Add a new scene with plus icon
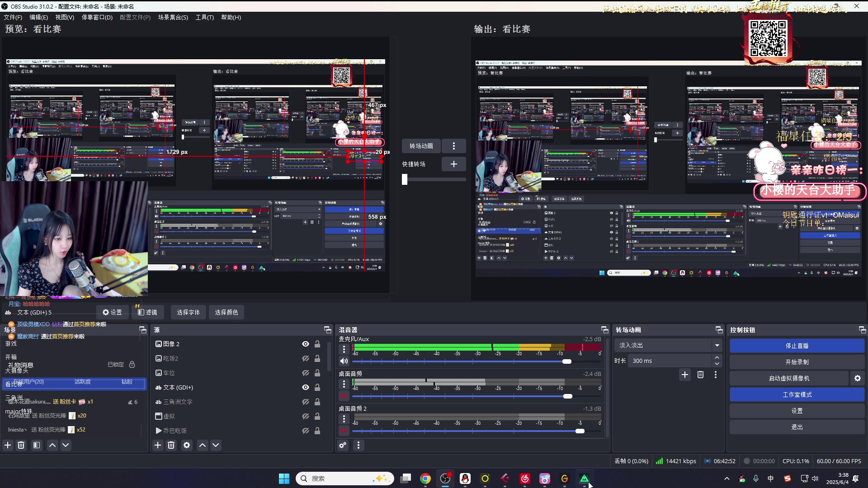The width and height of the screenshot is (868, 488). (8, 445)
